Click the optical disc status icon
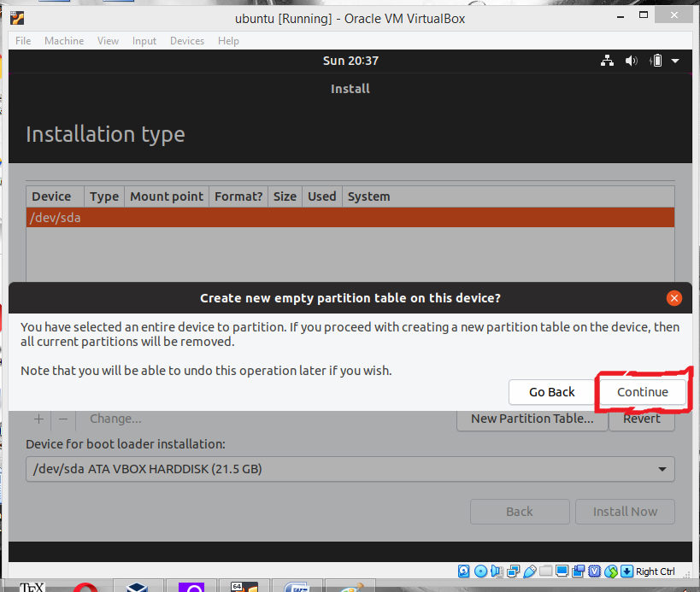This screenshot has height=592, width=700. [480, 571]
